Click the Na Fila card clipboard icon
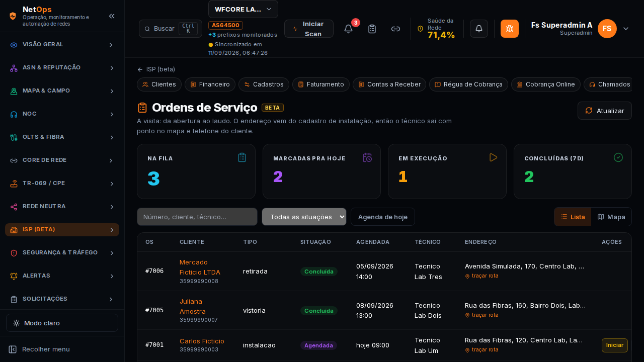 tap(242, 157)
